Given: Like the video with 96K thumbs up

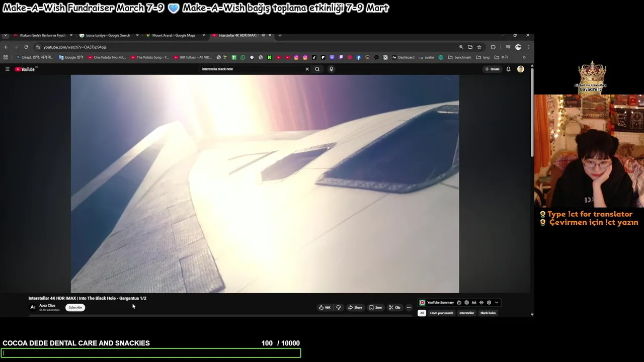Looking at the screenshot, I should (325, 307).
